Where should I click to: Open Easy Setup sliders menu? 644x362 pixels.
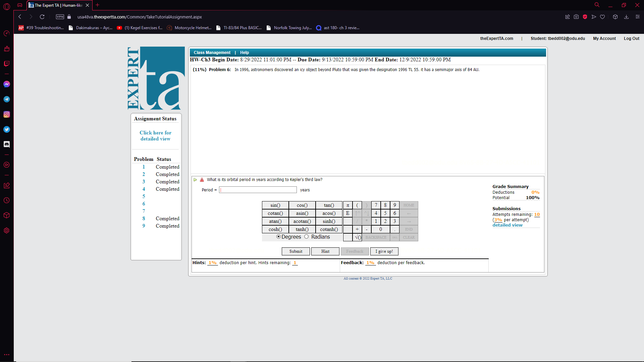[638, 17]
